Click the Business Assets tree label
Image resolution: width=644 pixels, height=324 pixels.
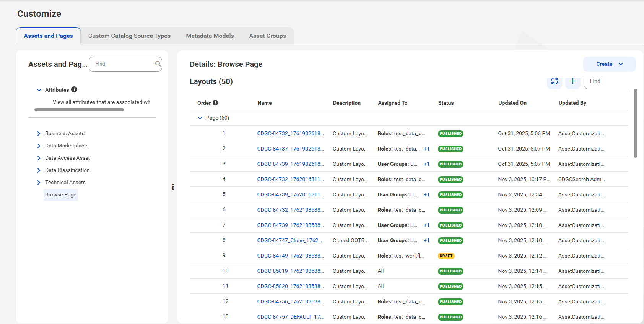coord(65,134)
